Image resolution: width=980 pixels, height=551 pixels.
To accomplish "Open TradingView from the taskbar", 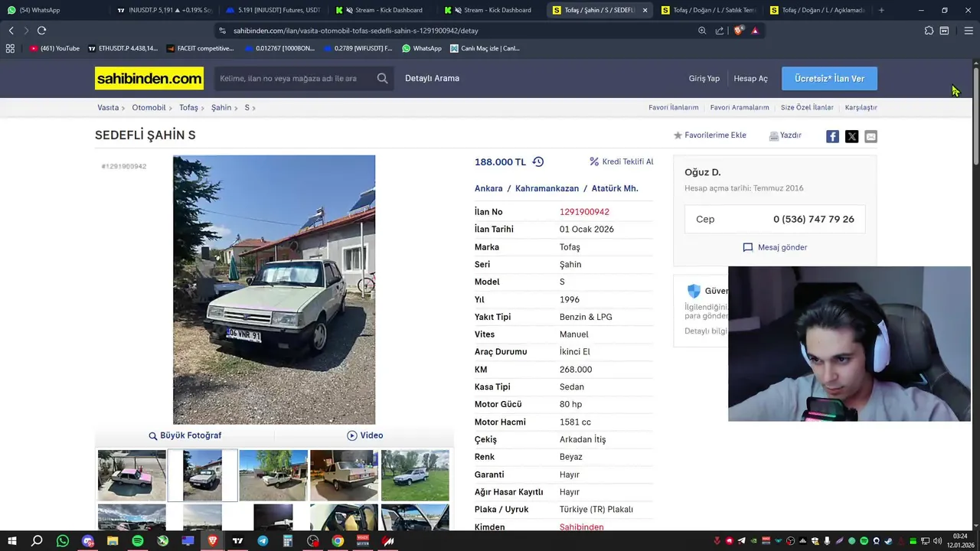I will pos(237,541).
